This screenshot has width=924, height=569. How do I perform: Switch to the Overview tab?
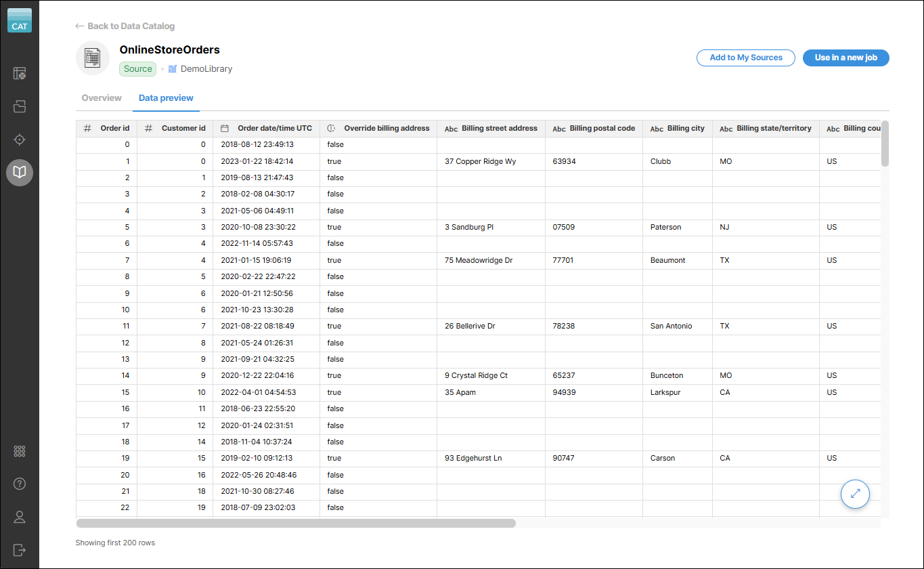pos(101,98)
